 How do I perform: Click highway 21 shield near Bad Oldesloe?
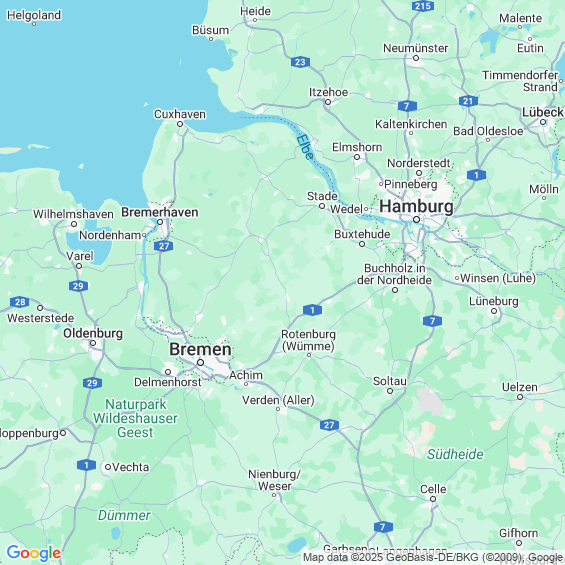pos(468,101)
